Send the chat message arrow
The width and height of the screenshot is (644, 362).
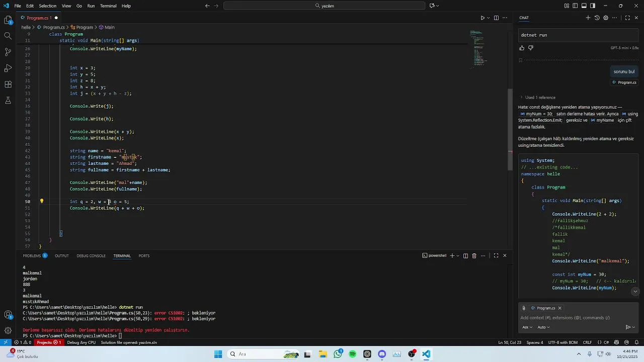627,327
